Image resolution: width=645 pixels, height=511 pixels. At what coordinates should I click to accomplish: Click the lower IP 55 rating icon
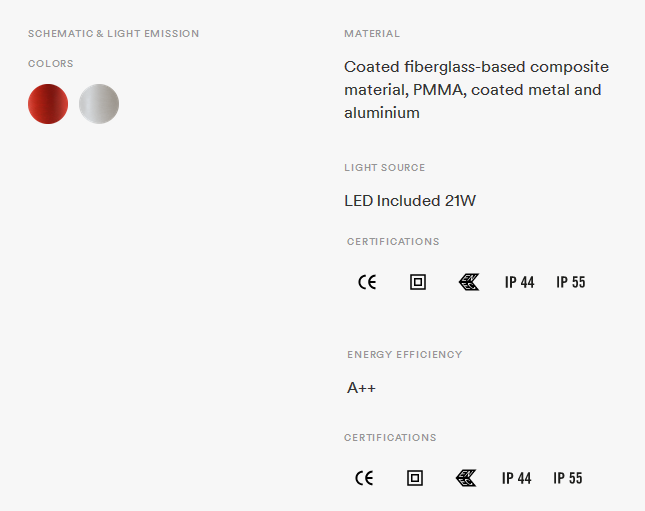[568, 478]
